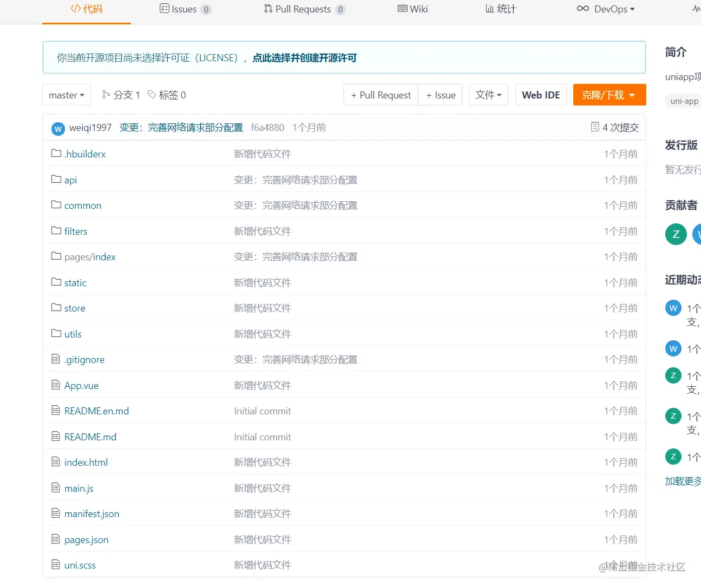Click the uni-app topic tag
The image size is (701, 588).
[x=684, y=101]
